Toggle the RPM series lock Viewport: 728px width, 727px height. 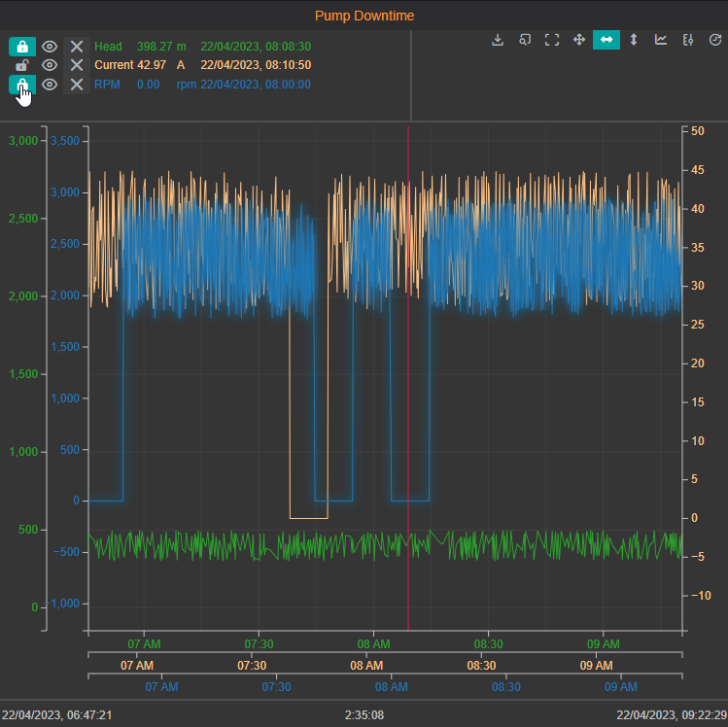click(22, 85)
